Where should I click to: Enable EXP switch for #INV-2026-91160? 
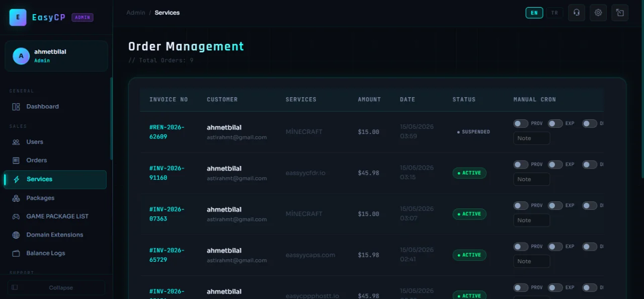click(555, 165)
